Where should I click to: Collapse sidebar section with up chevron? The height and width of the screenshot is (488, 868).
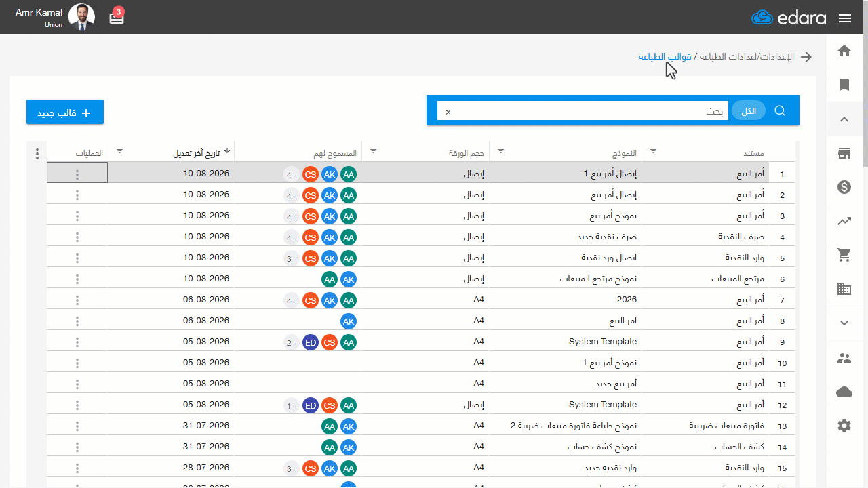click(x=844, y=119)
